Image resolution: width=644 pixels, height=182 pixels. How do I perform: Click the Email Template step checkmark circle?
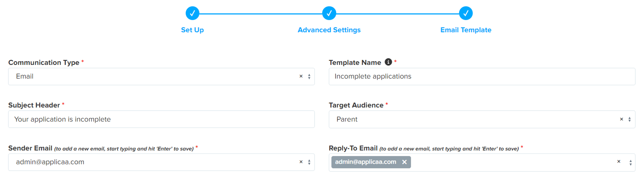(465, 13)
